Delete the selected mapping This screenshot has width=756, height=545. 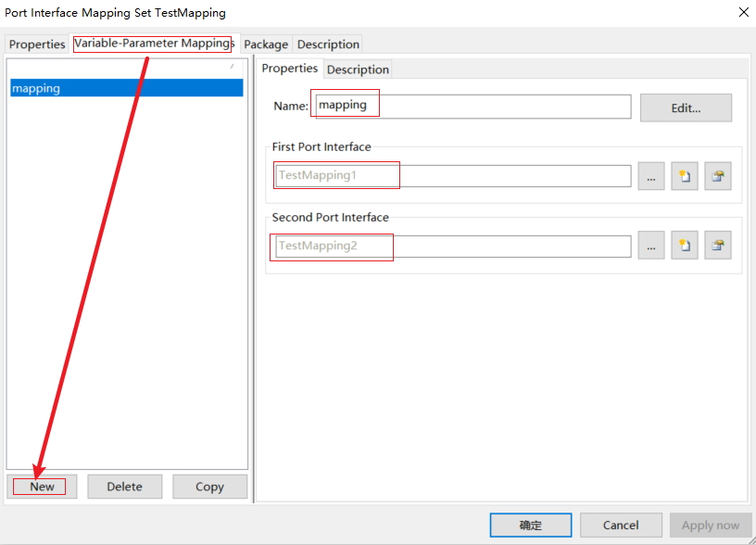pyautogui.click(x=124, y=486)
